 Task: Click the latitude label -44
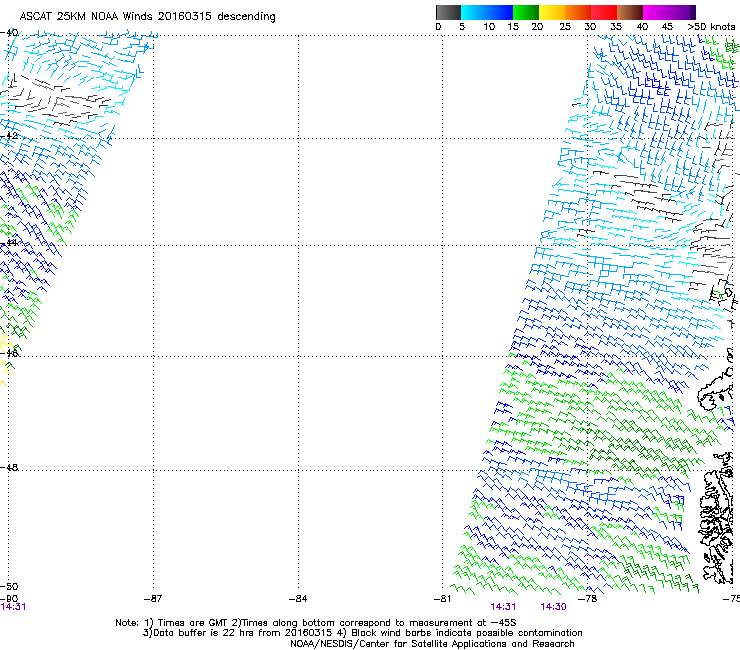(x=9, y=243)
